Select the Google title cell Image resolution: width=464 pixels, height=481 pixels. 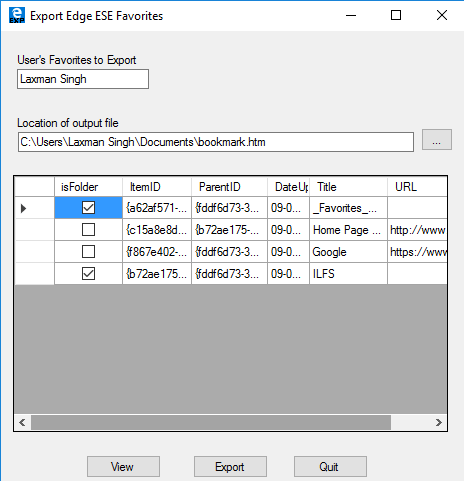(348, 252)
